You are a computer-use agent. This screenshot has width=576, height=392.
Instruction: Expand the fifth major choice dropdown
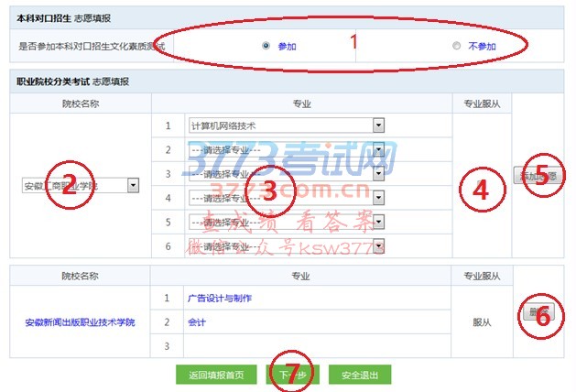287,222
